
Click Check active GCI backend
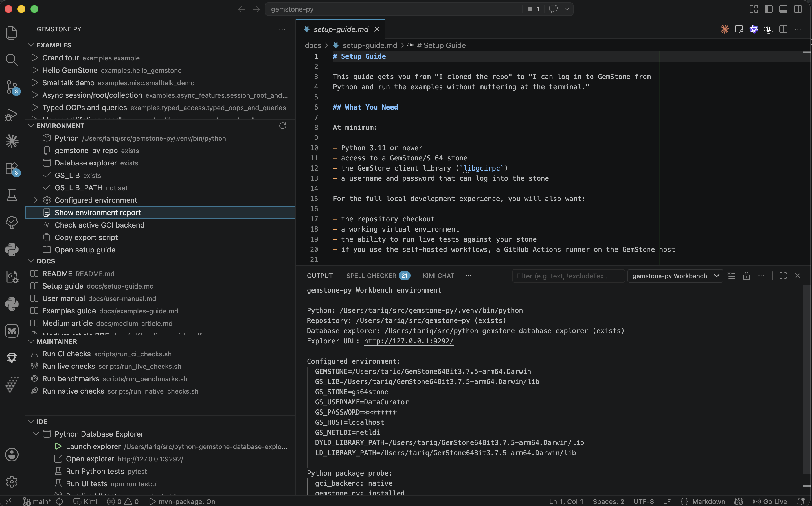tap(160, 225)
